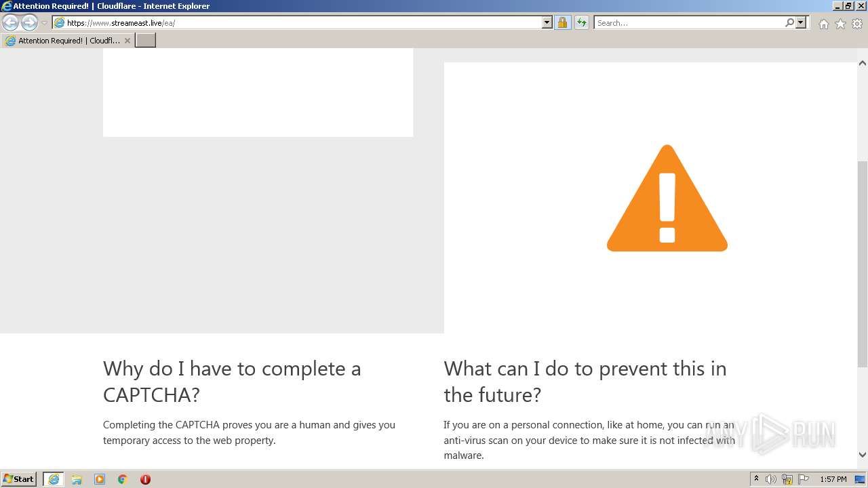
Task: Go forward using the forward arrow button
Action: point(29,22)
